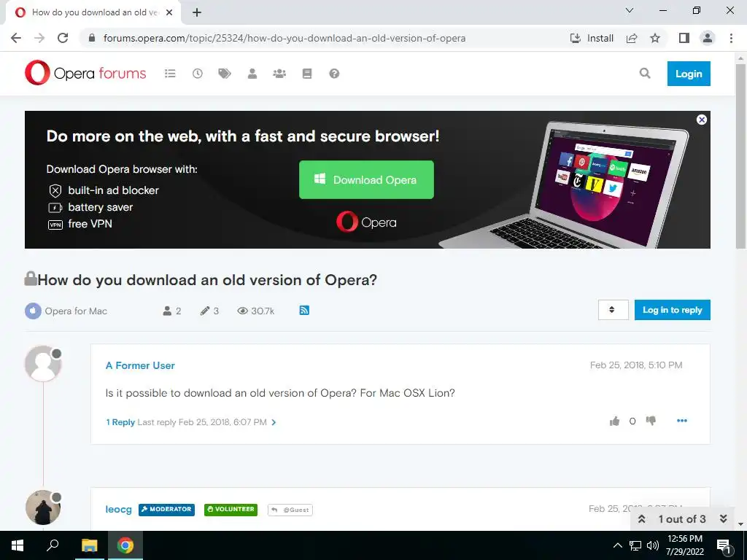Click the volume speaker tray icon
This screenshot has height=560, width=747.
tap(652, 545)
